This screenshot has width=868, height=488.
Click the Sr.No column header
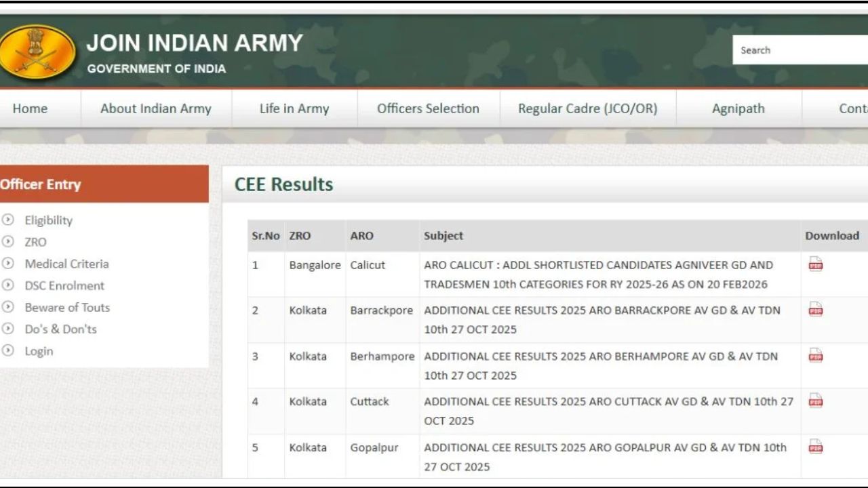[266, 236]
